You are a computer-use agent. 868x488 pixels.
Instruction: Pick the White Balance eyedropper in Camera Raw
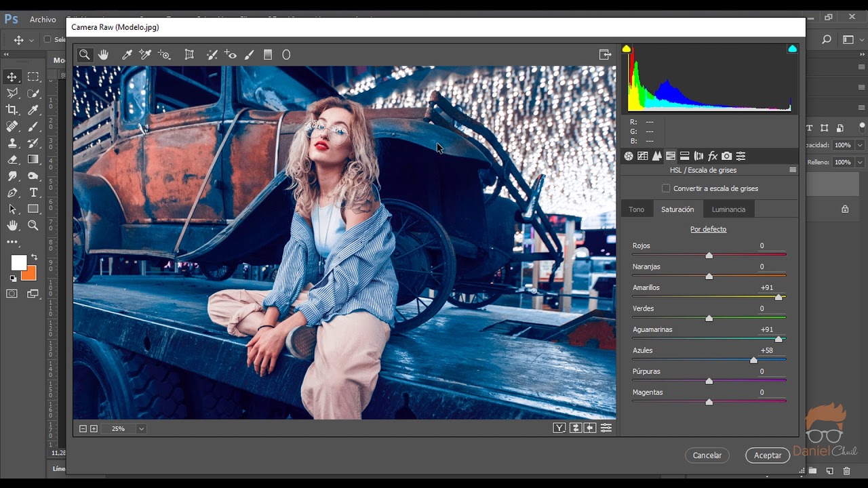coord(126,55)
